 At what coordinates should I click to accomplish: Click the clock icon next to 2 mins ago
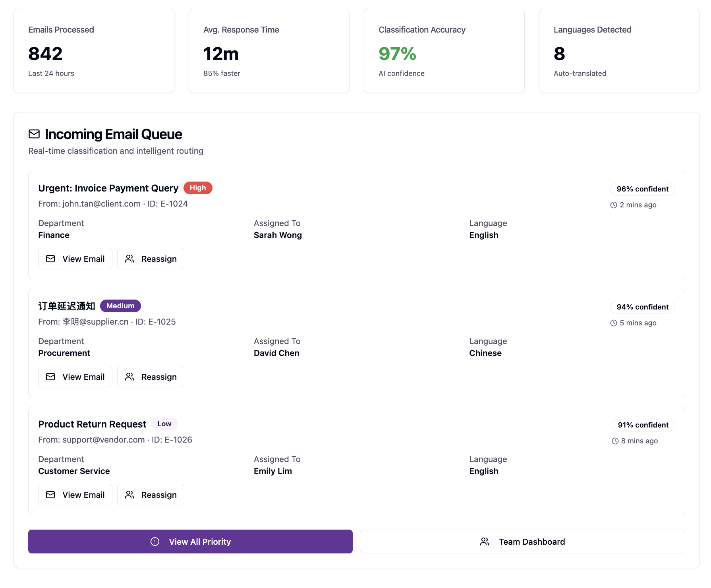coord(613,205)
